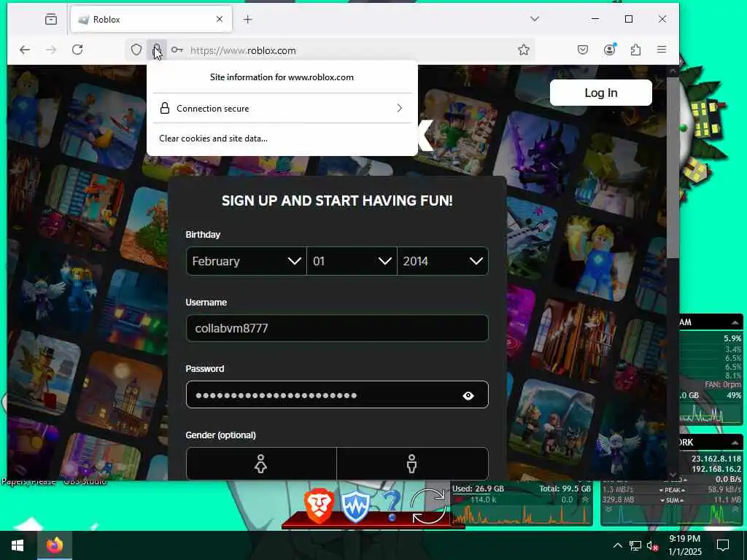The height and width of the screenshot is (560, 747).
Task: Open the birthday day dropdown showing 01
Action: tap(352, 261)
